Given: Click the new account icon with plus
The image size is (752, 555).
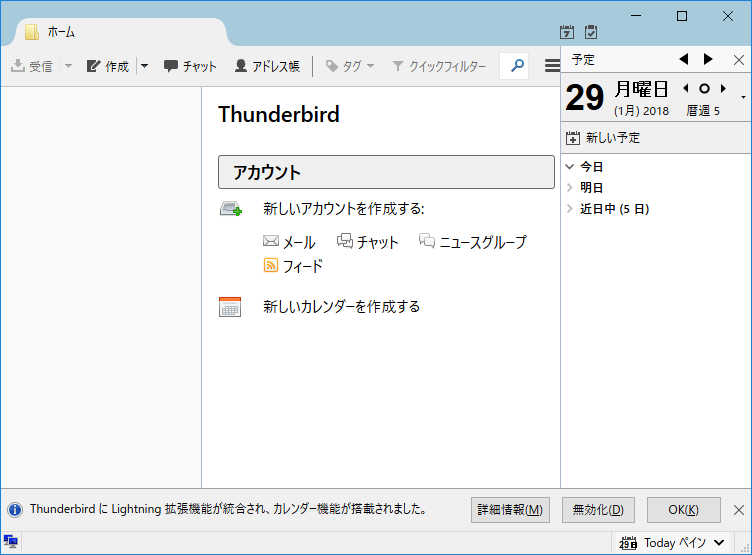Looking at the screenshot, I should pos(231,209).
